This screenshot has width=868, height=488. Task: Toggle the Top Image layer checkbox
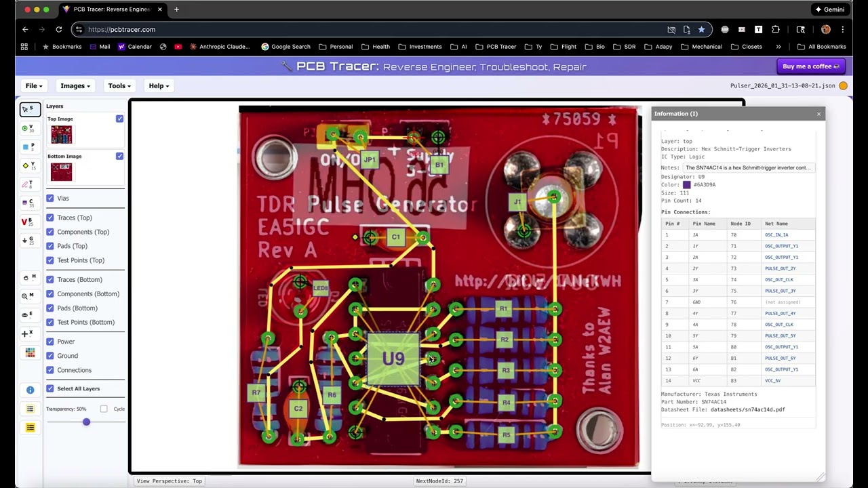click(x=119, y=119)
